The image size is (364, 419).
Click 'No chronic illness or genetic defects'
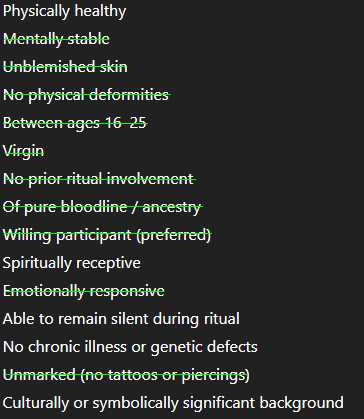point(130,347)
